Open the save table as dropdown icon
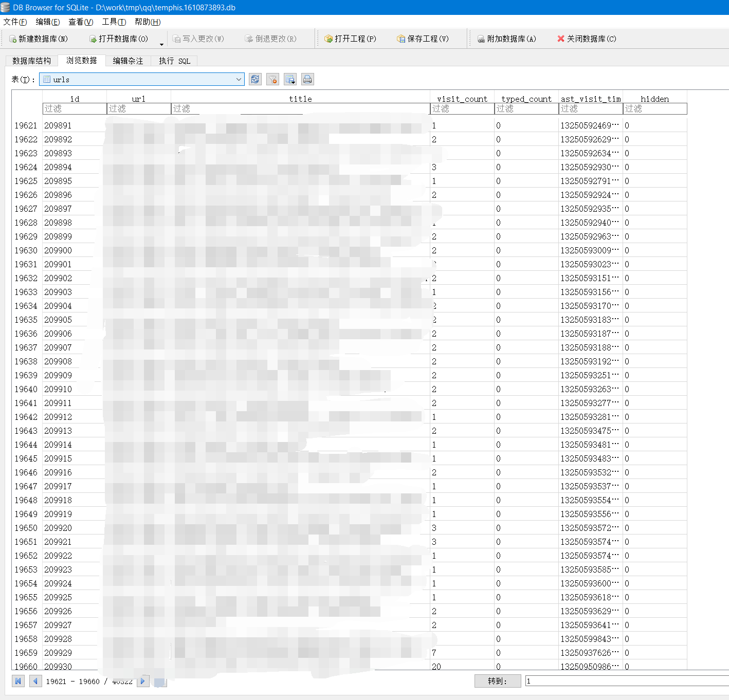The width and height of the screenshot is (729, 700). click(x=290, y=79)
